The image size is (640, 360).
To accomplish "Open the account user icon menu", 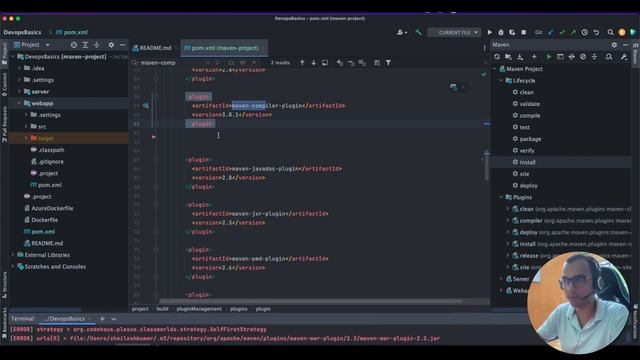I will (x=402, y=32).
